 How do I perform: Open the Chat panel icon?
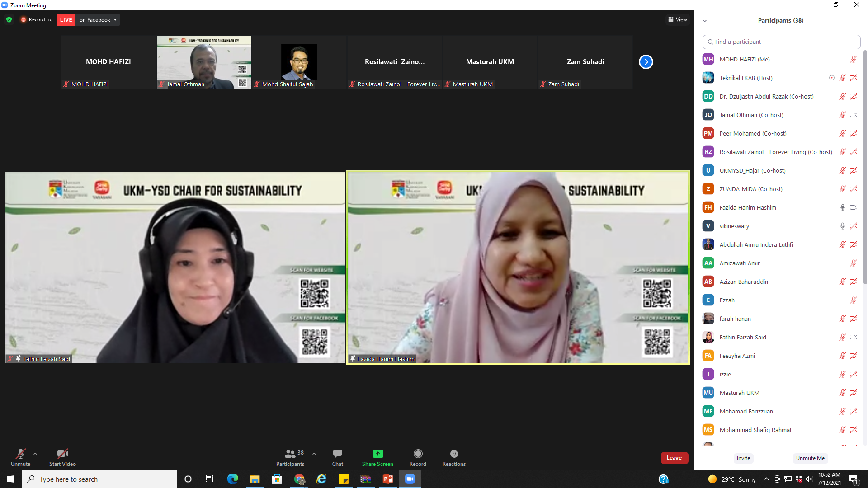click(x=337, y=454)
